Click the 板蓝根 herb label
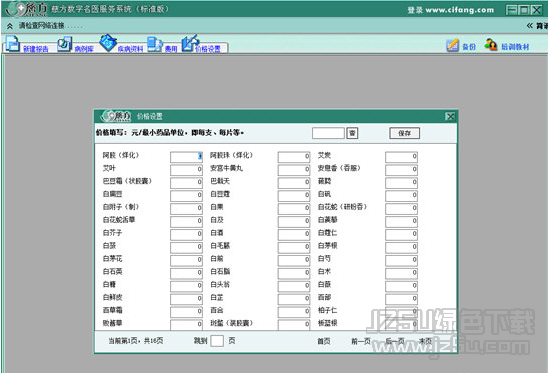This screenshot has height=373, width=548. click(x=327, y=323)
